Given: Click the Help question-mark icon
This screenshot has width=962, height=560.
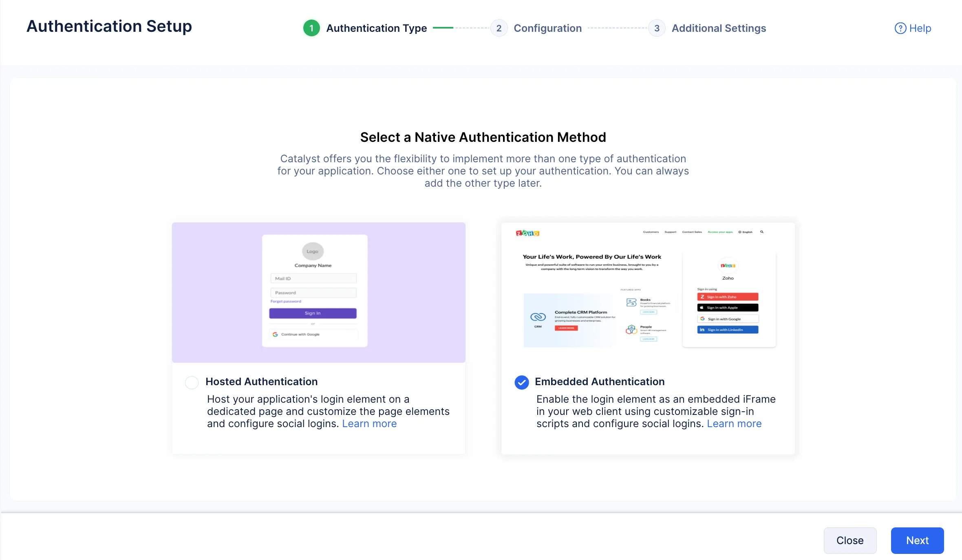Looking at the screenshot, I should click(x=900, y=28).
